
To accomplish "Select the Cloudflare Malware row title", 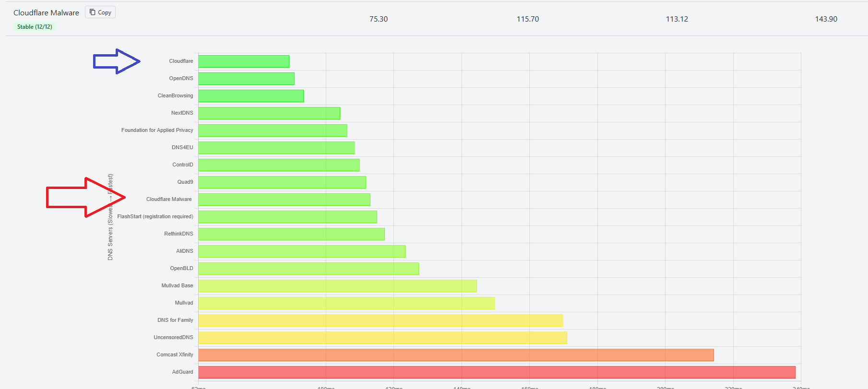I will pos(46,13).
